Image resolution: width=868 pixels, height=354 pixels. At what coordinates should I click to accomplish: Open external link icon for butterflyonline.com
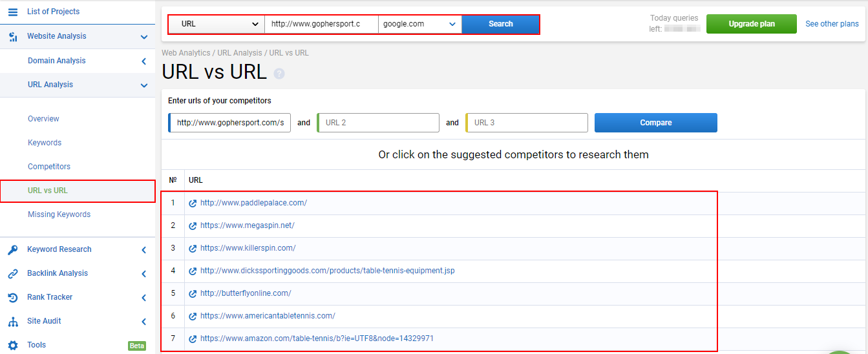[x=193, y=293]
